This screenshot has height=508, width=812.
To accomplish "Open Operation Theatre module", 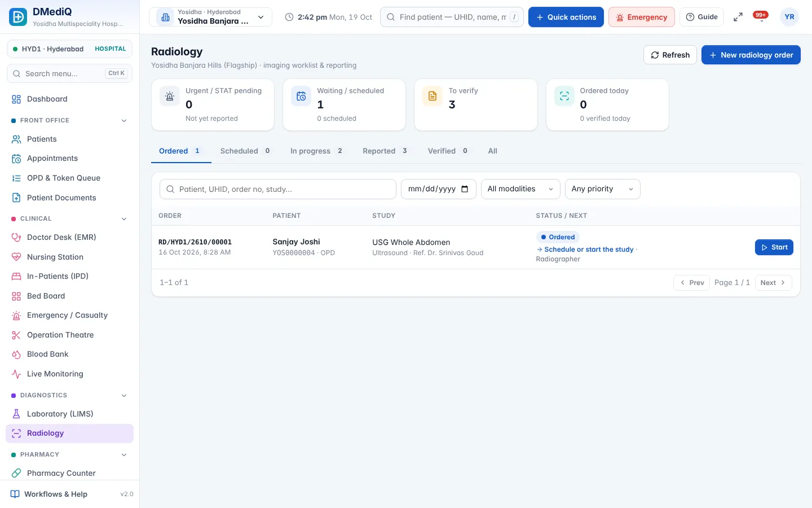I will [69, 335].
